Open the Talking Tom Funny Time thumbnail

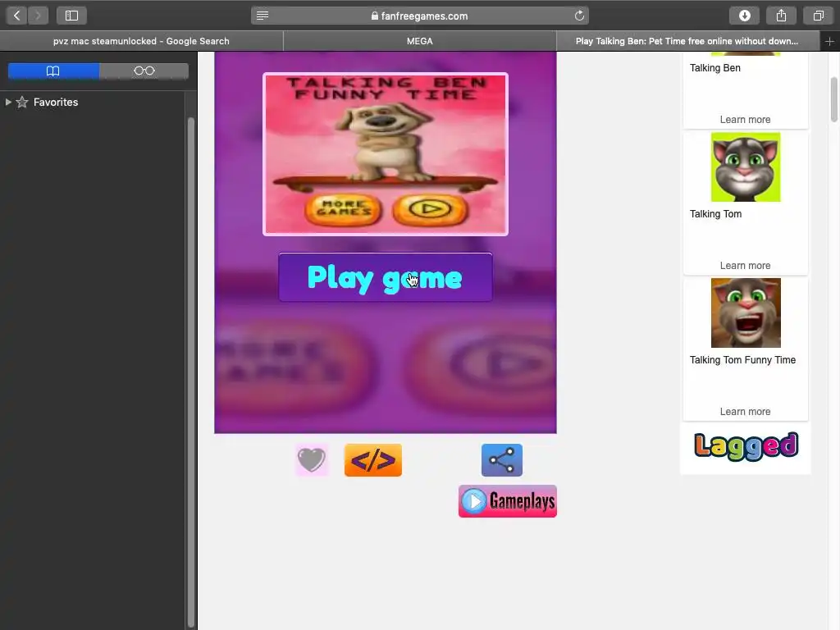pyautogui.click(x=746, y=313)
